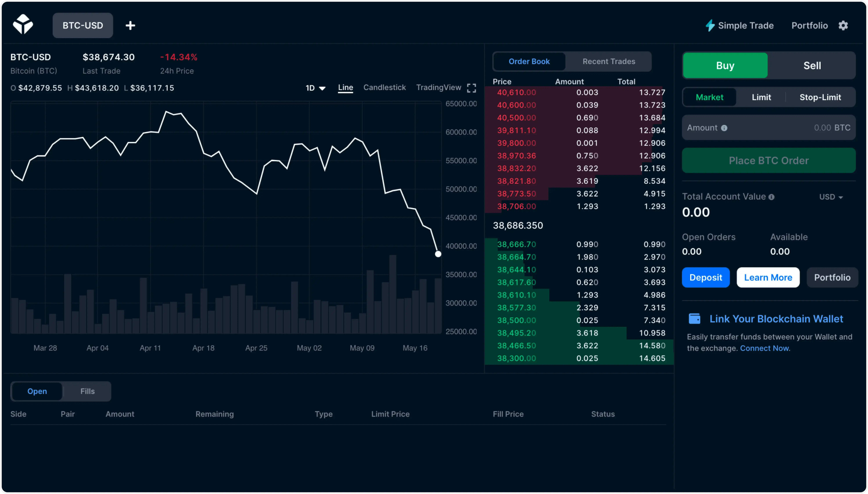Click the bid price 38,300.00 row
The image size is (868, 494).
(579, 358)
